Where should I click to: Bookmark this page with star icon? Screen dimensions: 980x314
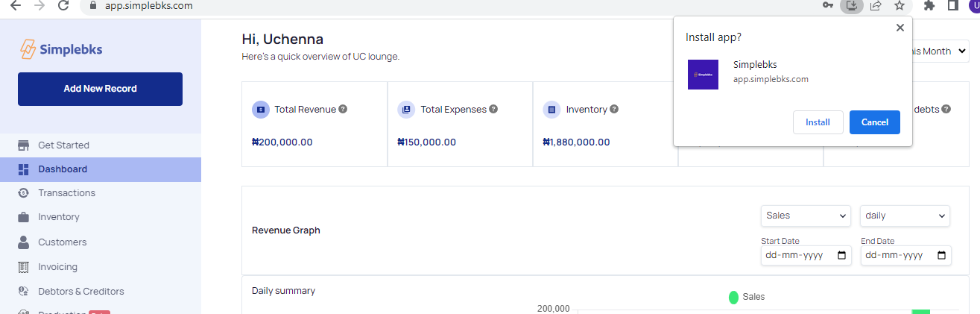click(900, 5)
